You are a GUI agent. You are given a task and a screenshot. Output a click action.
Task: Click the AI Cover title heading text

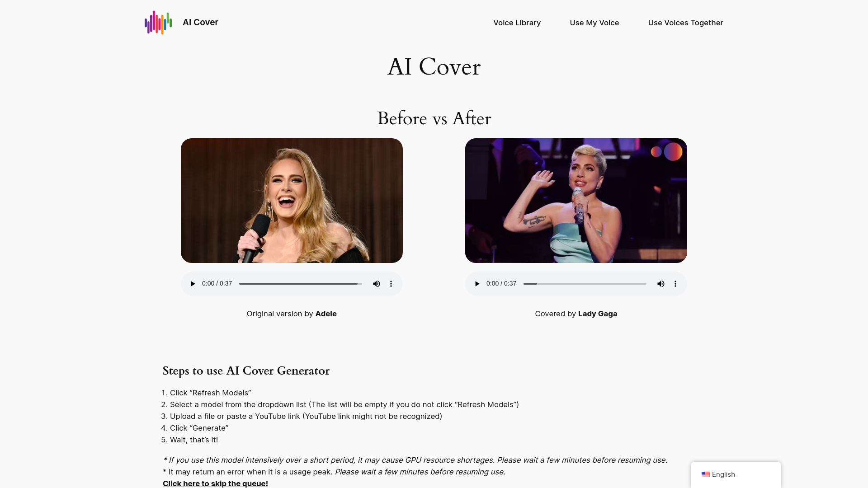click(x=434, y=67)
